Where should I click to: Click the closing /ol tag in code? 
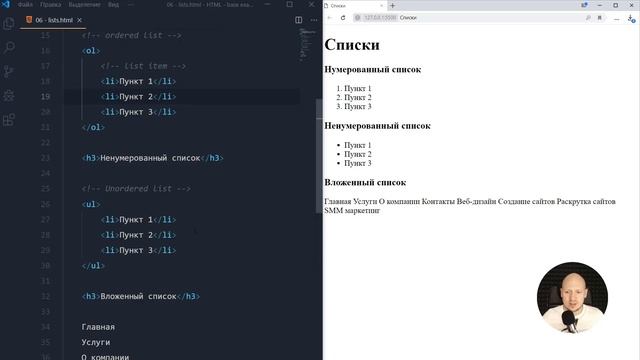(x=93, y=127)
